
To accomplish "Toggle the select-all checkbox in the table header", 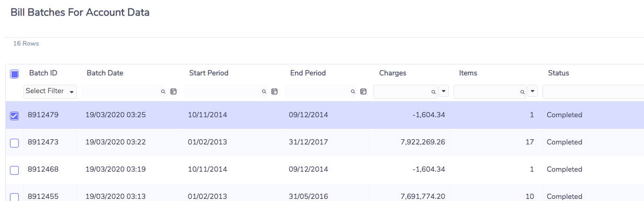I will 15,74.
